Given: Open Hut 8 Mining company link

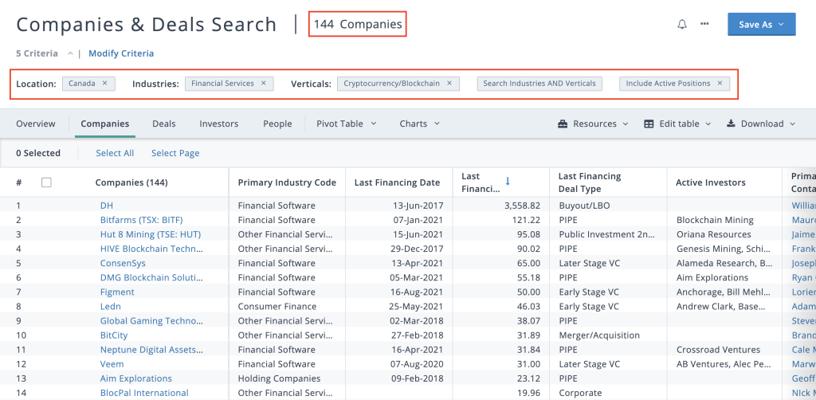Looking at the screenshot, I should point(150,235).
